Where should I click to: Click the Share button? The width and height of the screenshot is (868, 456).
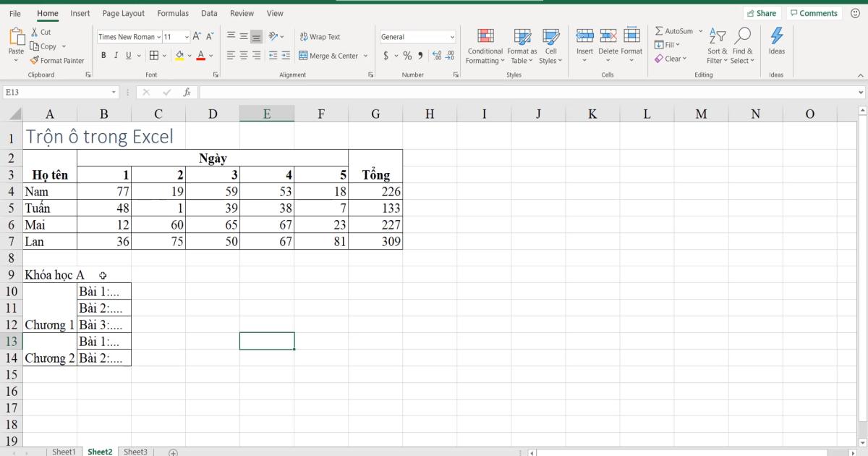[762, 12]
